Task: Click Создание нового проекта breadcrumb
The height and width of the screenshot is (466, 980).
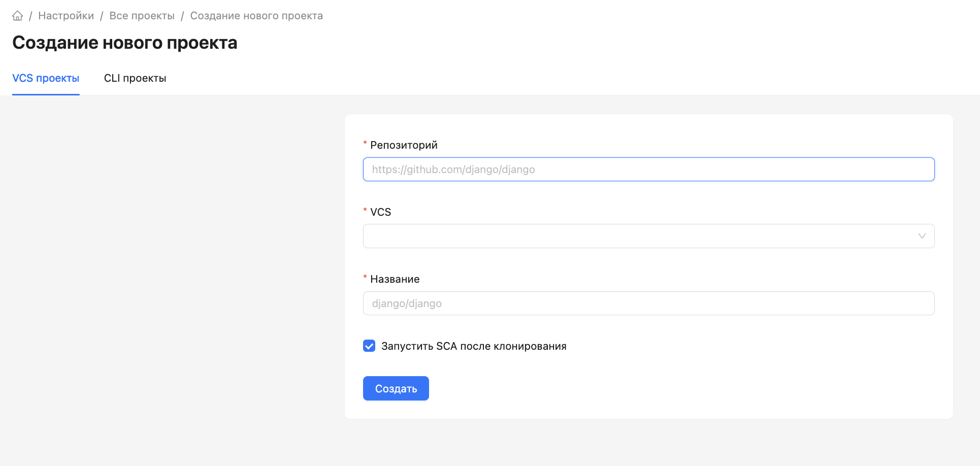Action: click(x=256, y=16)
